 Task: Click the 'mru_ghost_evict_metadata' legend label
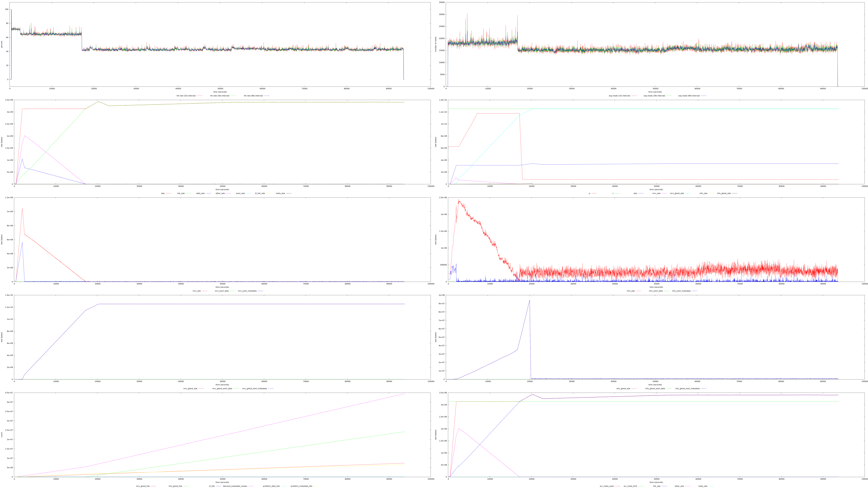(x=254, y=389)
